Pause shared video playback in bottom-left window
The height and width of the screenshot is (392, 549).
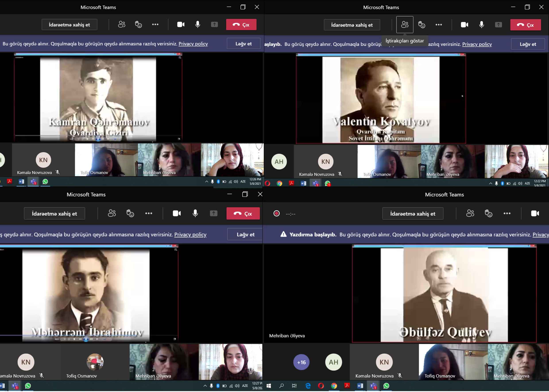[x=86, y=339]
